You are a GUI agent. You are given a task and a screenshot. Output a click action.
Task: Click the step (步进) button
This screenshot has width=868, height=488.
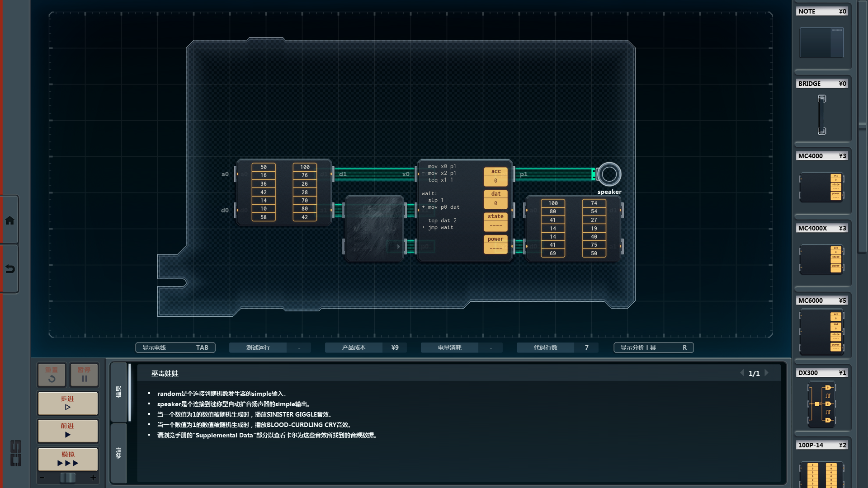coord(68,403)
